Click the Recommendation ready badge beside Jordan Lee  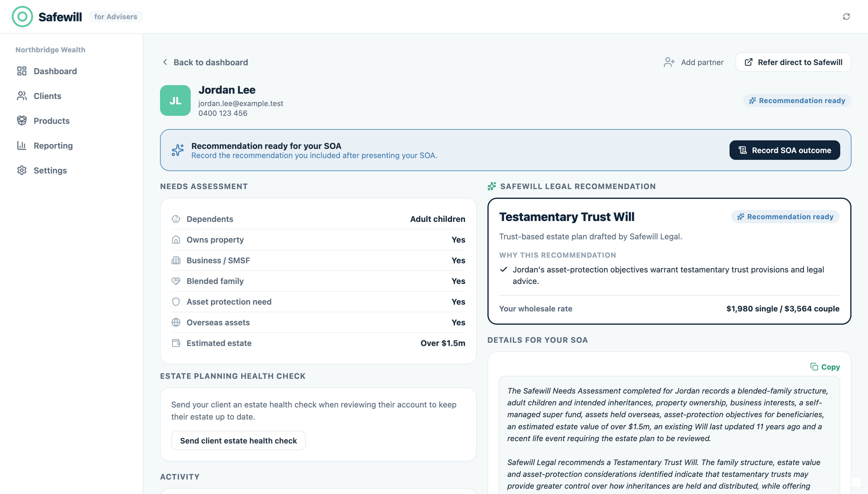click(x=797, y=100)
